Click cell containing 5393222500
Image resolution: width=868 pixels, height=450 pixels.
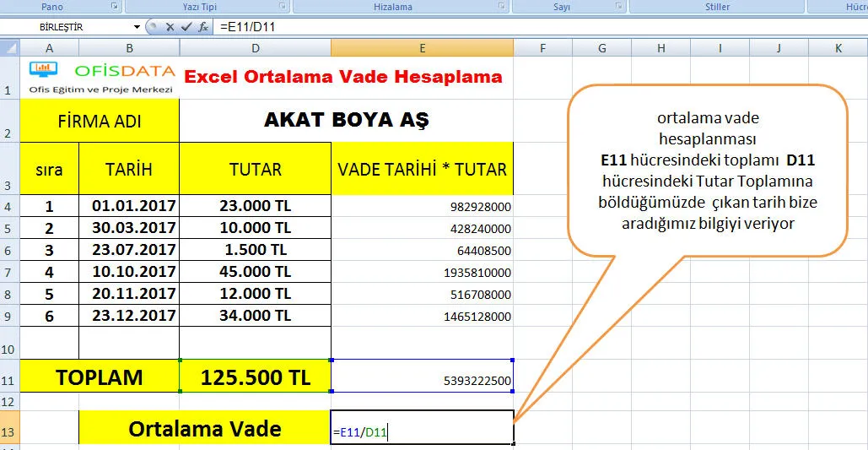click(x=422, y=377)
